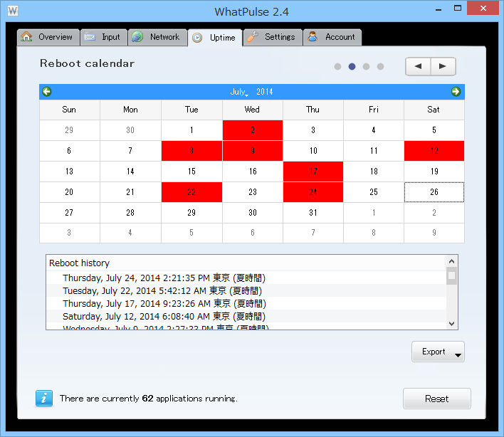Select Tuesday, July 22, 2014 reboot entry
This screenshot has width=504, height=437.
point(246,291)
